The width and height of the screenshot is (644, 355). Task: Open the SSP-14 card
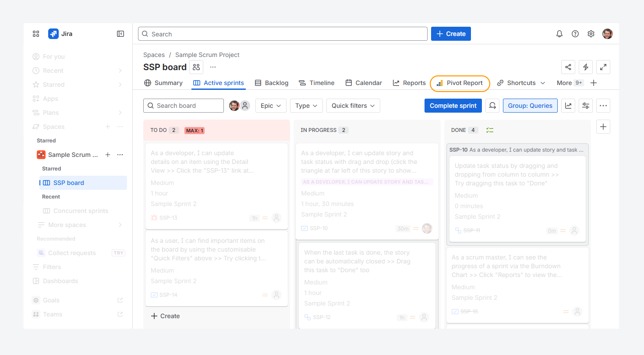coord(216,269)
